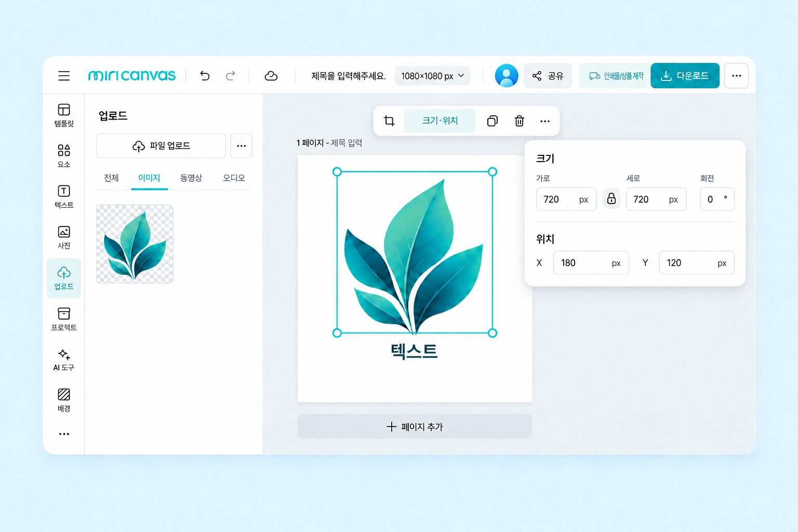Click the 인쇄물/상품 제작 button

pyautogui.click(x=616, y=76)
